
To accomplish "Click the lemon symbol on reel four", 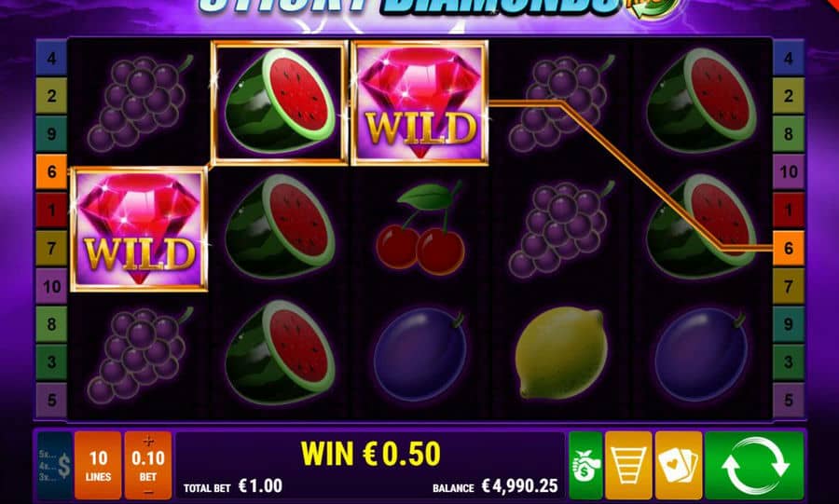I will [x=561, y=353].
